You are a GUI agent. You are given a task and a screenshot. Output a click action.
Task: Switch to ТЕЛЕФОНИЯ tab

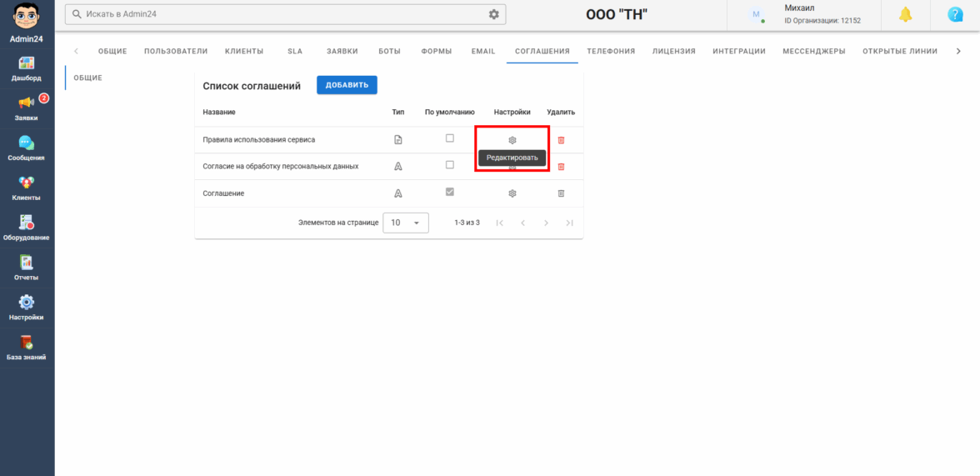click(x=611, y=52)
